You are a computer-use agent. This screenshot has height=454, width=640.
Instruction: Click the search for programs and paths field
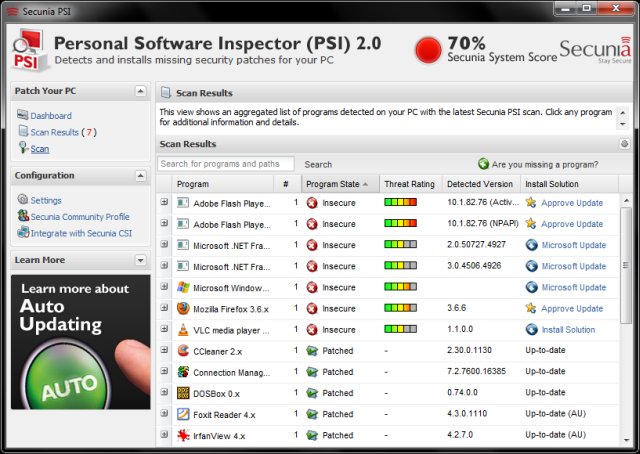point(226,164)
